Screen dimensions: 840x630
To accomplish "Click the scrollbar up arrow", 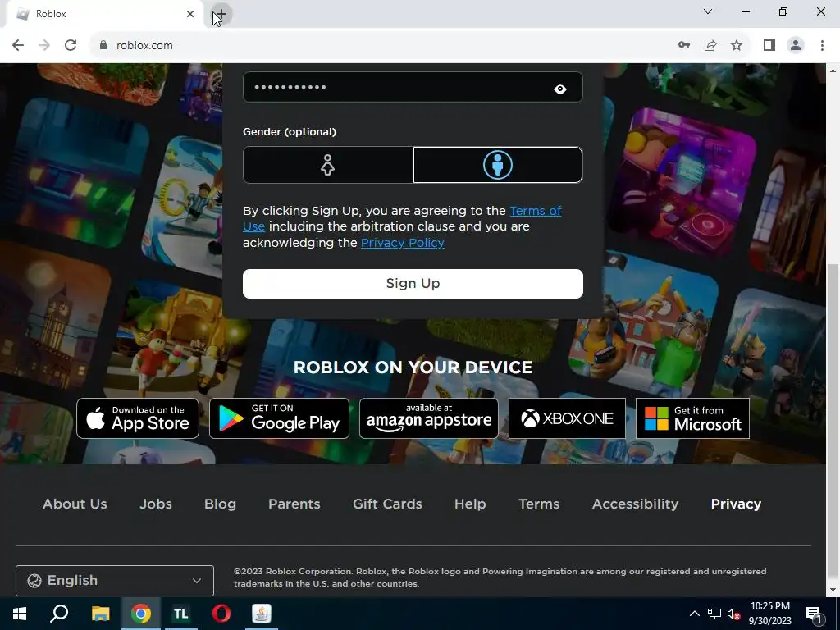I will [x=833, y=71].
